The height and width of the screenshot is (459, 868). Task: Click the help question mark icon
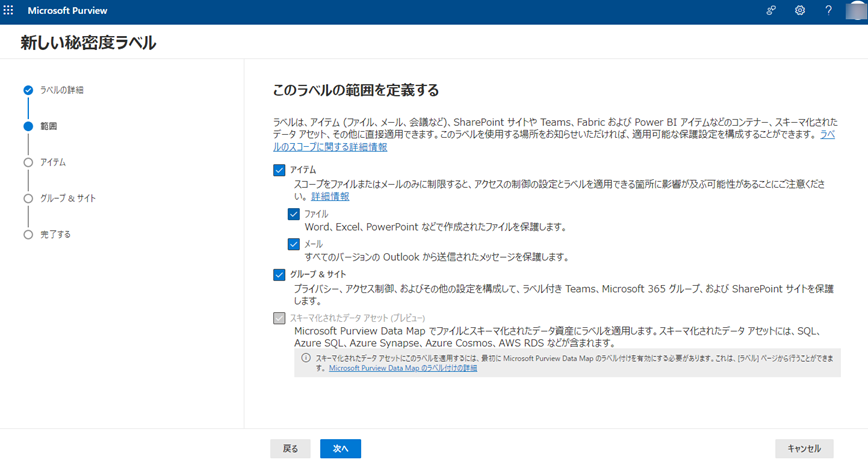click(828, 11)
